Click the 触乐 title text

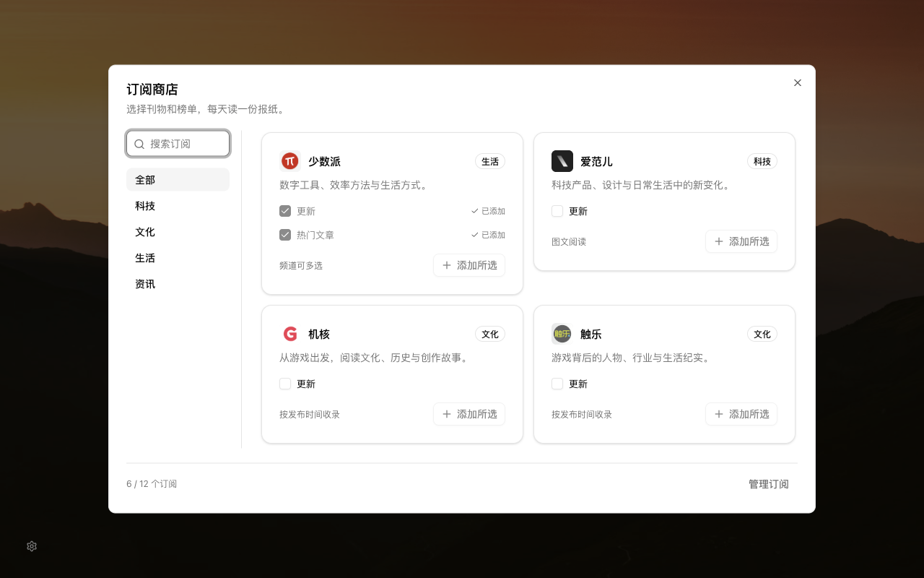(x=591, y=334)
